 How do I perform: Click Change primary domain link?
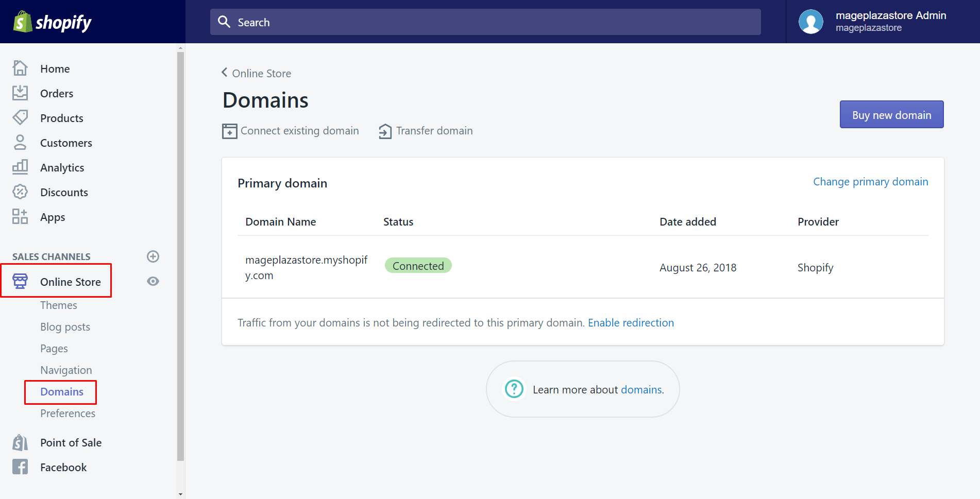coord(870,182)
